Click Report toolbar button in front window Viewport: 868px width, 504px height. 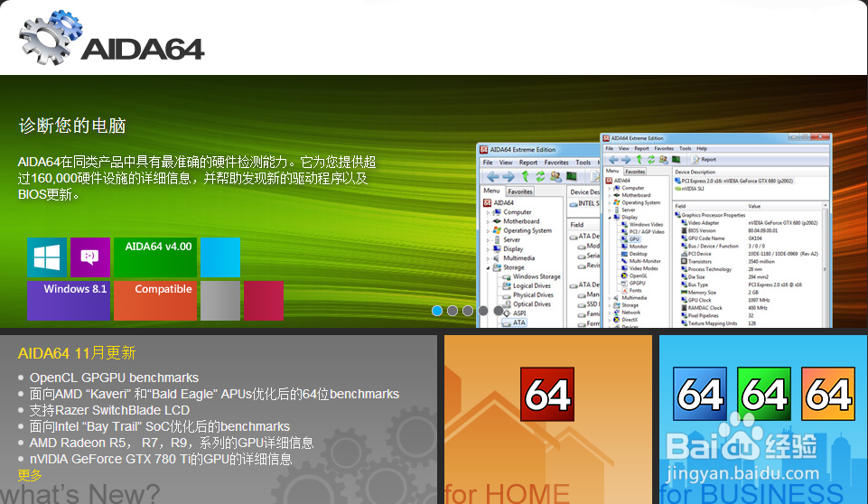pyautogui.click(x=704, y=160)
